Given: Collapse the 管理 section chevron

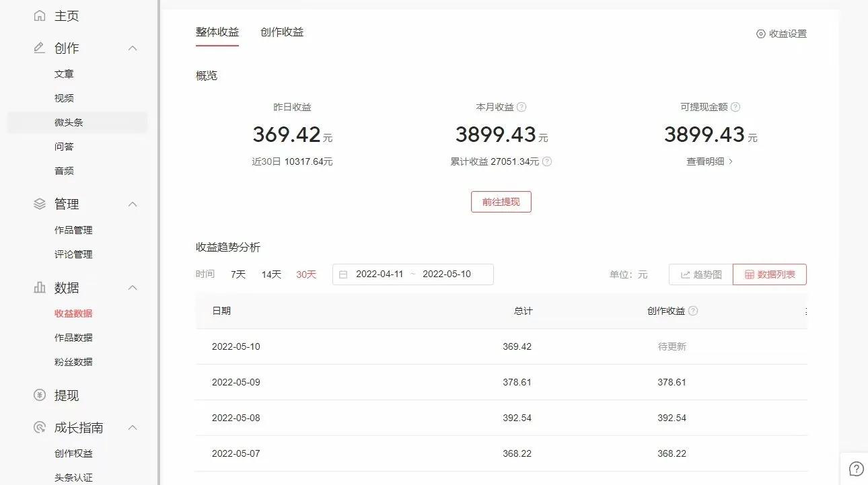Looking at the screenshot, I should tap(133, 204).
